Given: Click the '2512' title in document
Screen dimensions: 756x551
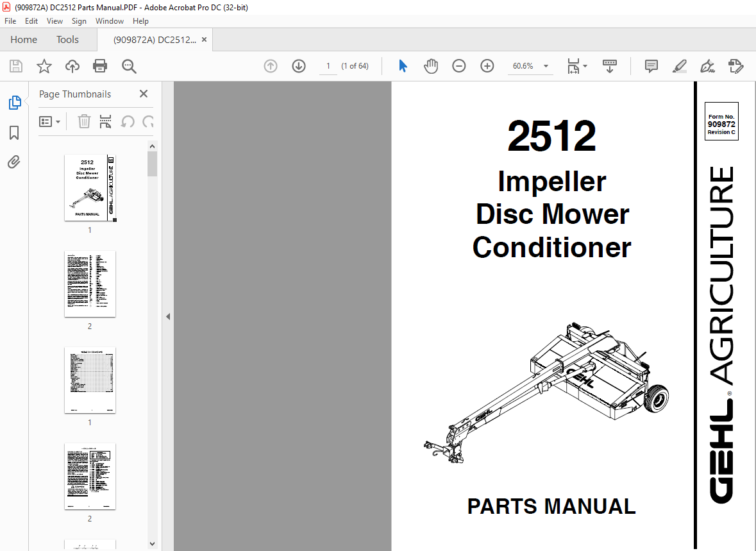Looking at the screenshot, I should pos(551,136).
